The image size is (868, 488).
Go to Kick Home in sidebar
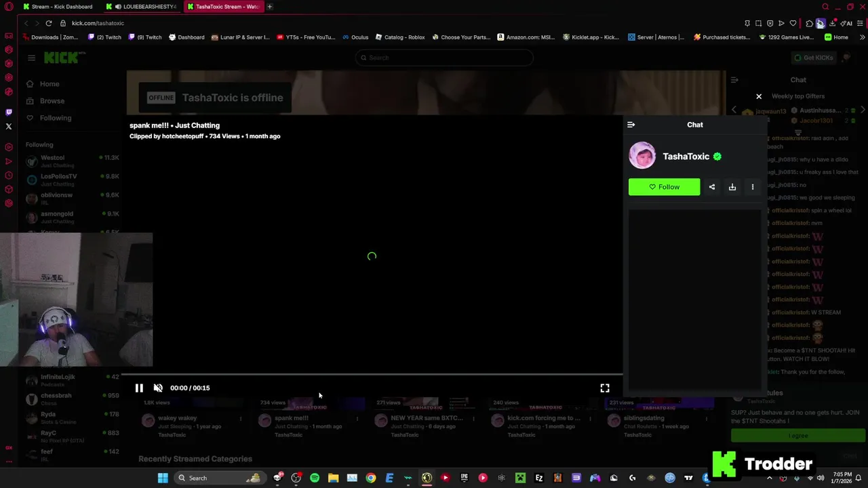tap(43, 84)
